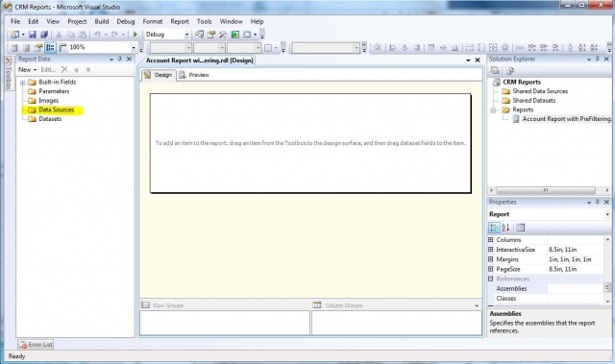
Task: Open the Toolbox side tab
Action: point(9,74)
